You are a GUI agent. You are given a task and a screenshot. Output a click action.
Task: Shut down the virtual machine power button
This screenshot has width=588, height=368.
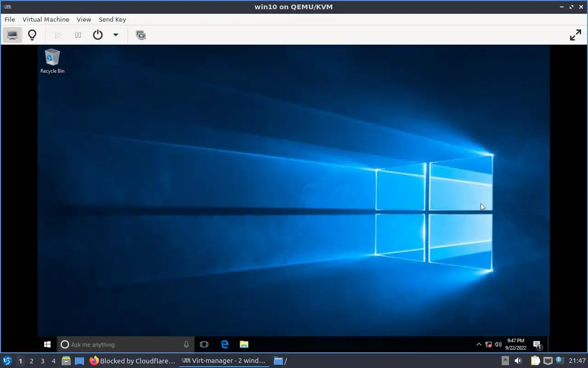pyautogui.click(x=98, y=35)
